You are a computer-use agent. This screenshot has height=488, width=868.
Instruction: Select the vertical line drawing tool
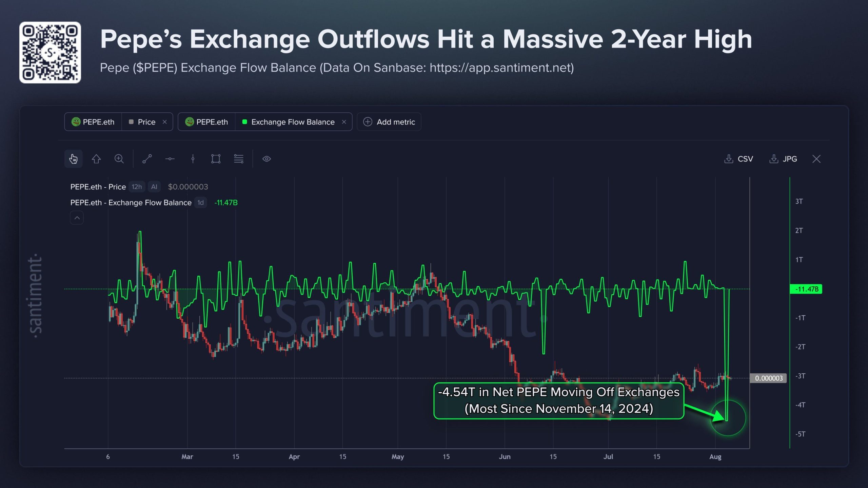[x=193, y=159]
